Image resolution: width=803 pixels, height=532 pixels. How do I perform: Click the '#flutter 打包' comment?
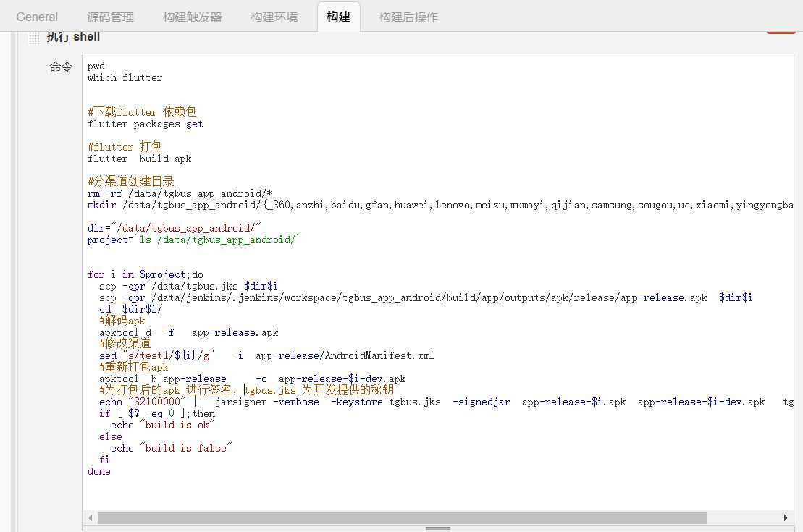(125, 146)
